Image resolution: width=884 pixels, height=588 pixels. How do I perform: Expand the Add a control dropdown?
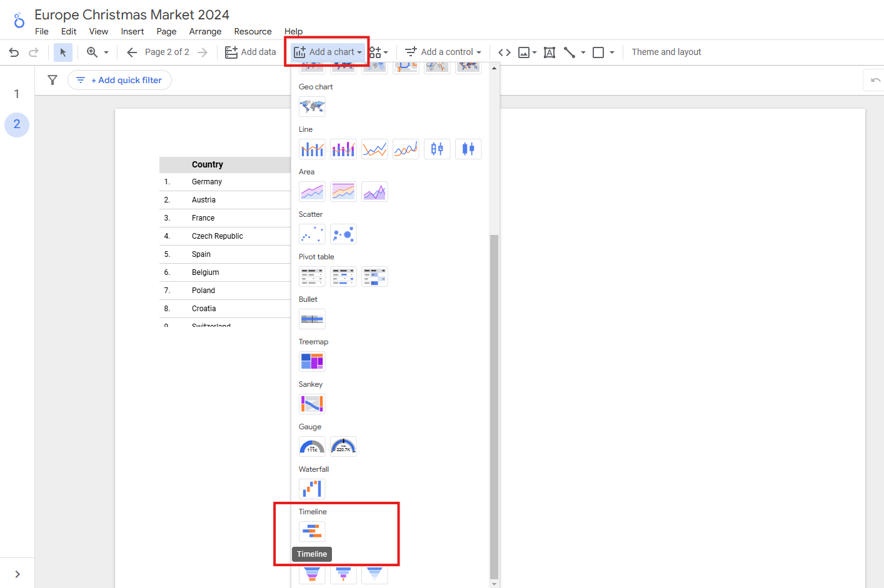tap(443, 52)
